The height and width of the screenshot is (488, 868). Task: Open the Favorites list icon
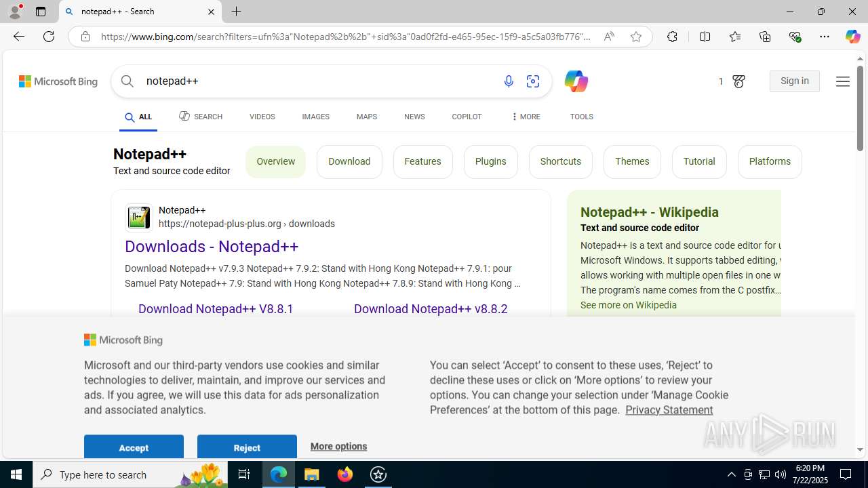click(735, 37)
